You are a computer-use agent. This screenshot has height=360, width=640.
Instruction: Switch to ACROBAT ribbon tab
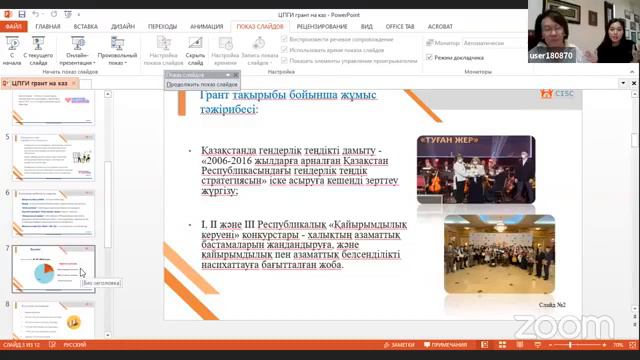[x=440, y=27]
